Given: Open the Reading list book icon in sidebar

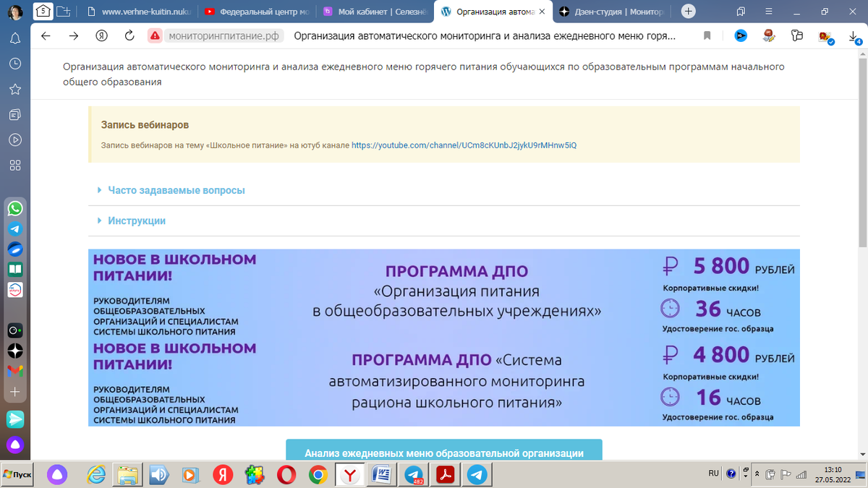Looking at the screenshot, I should [14, 269].
